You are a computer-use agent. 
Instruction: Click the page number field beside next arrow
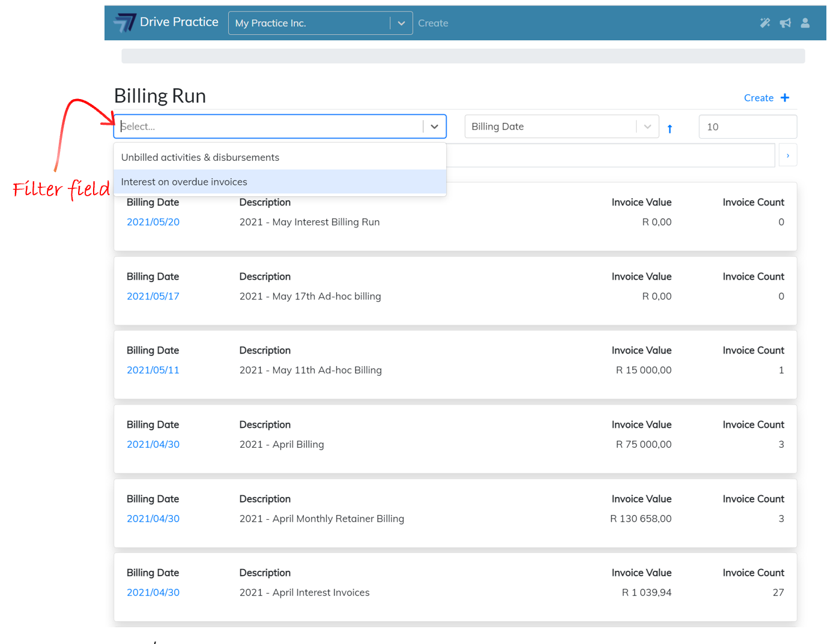[611, 155]
